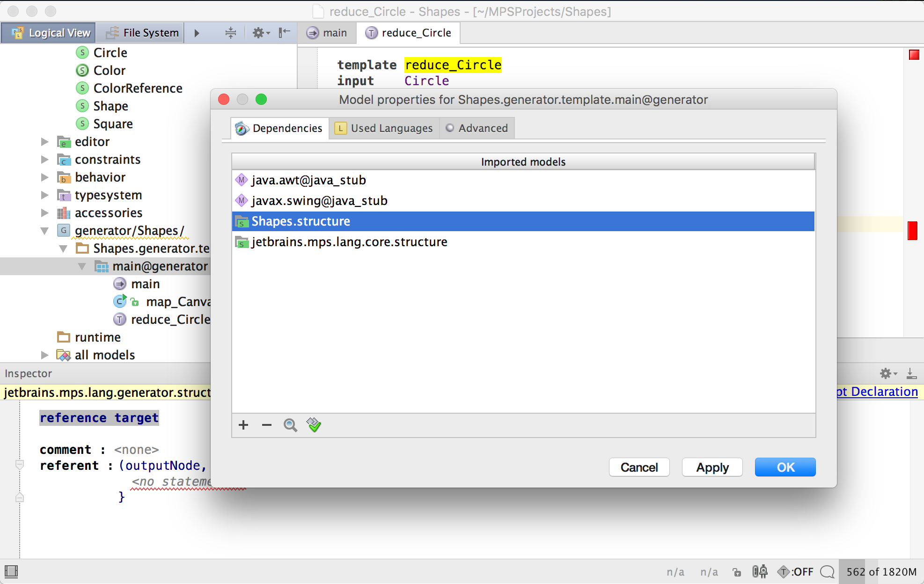The width and height of the screenshot is (924, 584).
Task: Collapse the generator/Shapes/ tree node
Action: point(45,231)
